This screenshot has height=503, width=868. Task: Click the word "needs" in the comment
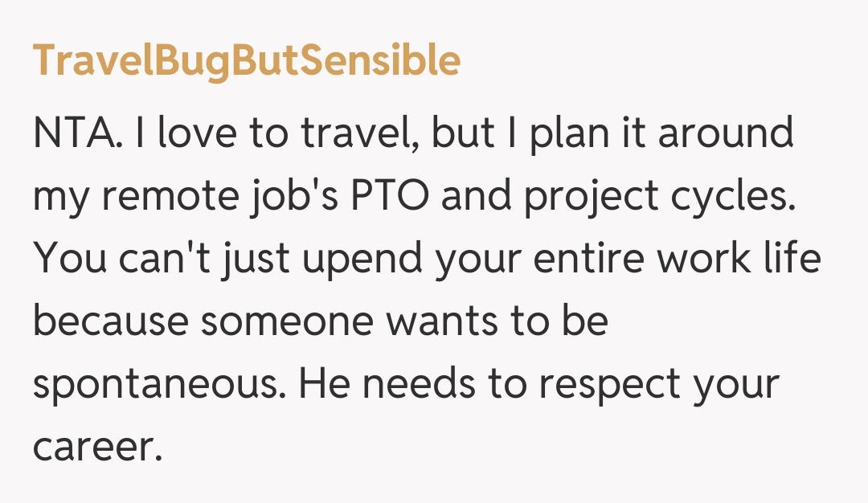(x=418, y=386)
